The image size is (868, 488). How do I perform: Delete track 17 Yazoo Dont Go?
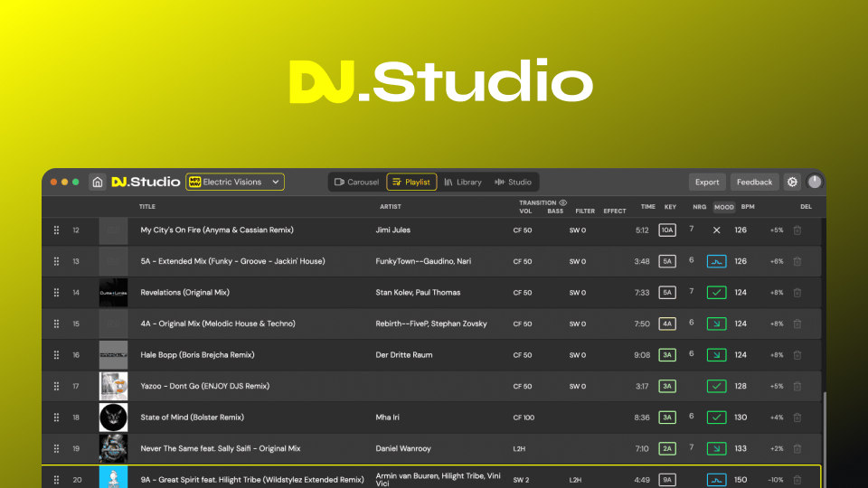[x=797, y=386]
